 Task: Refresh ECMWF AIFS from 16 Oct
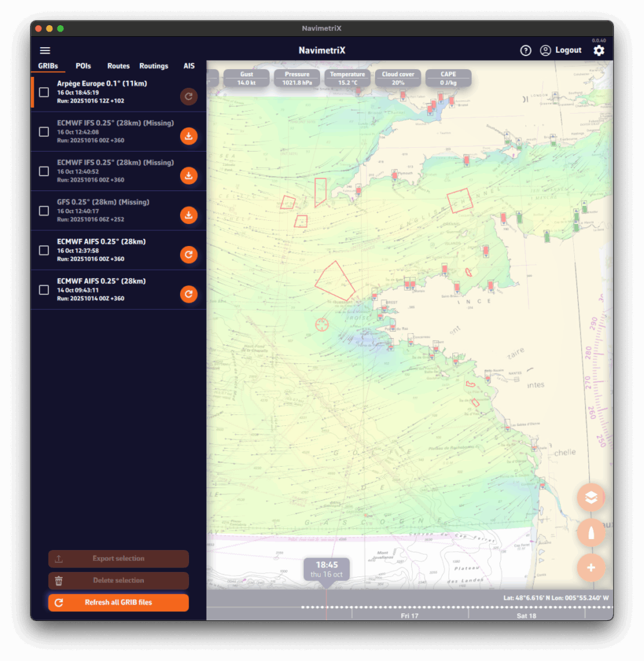(x=188, y=254)
